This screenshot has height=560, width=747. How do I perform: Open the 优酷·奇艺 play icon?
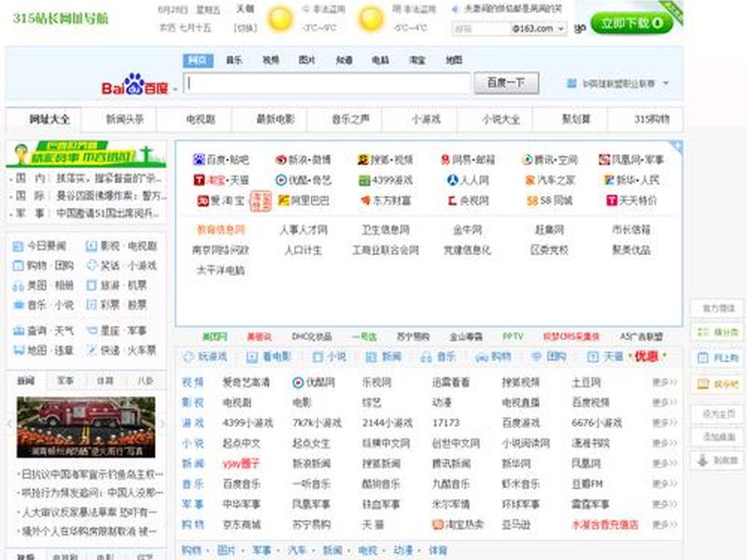[281, 180]
